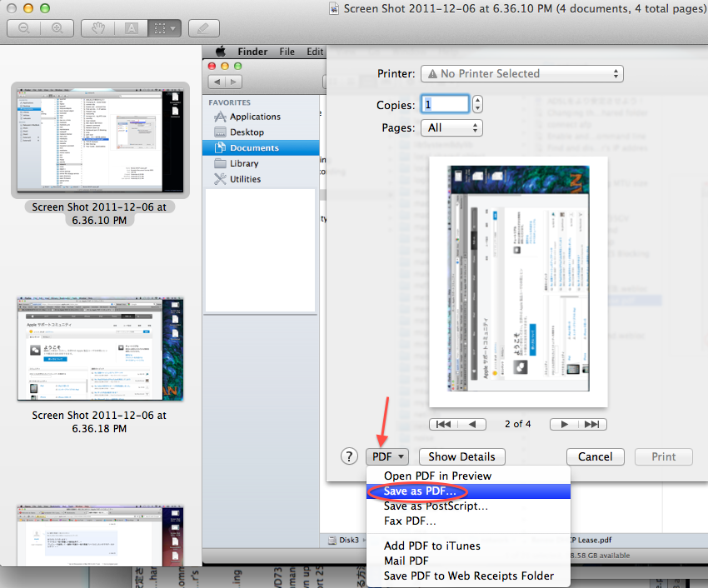Click the zoom in magnifier icon
Viewport: 708px width, 588px height.
coord(57,28)
